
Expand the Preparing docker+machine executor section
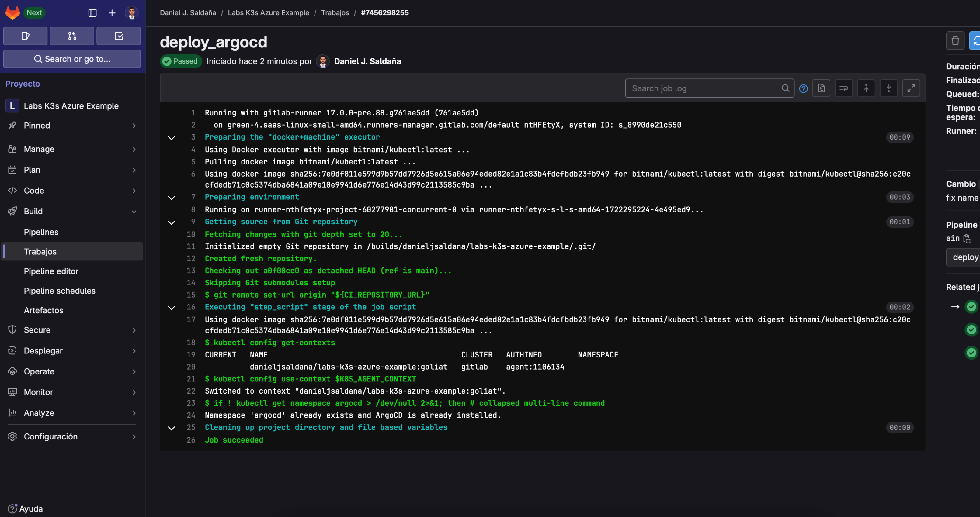coord(172,137)
